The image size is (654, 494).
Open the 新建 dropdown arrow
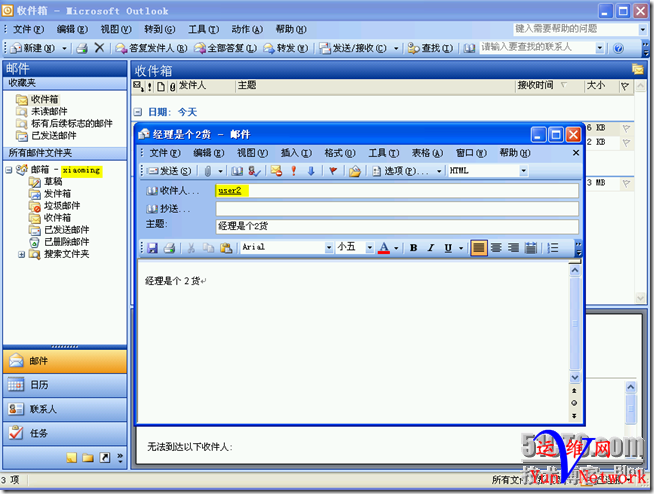(x=64, y=48)
